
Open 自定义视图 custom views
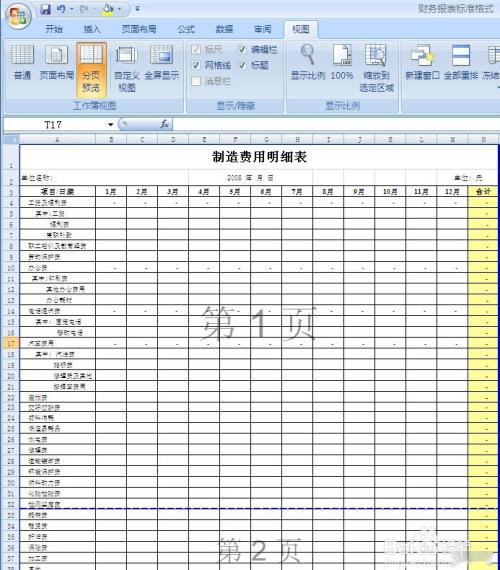(x=127, y=68)
